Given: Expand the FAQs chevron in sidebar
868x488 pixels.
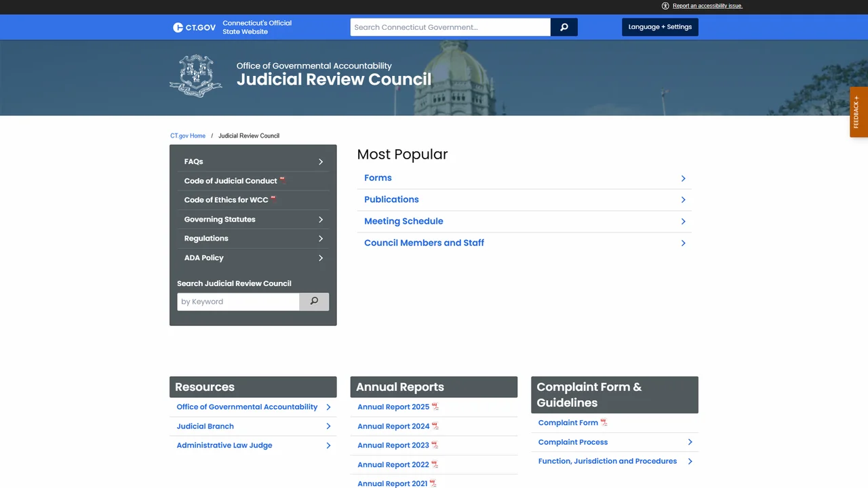Looking at the screenshot, I should [321, 162].
